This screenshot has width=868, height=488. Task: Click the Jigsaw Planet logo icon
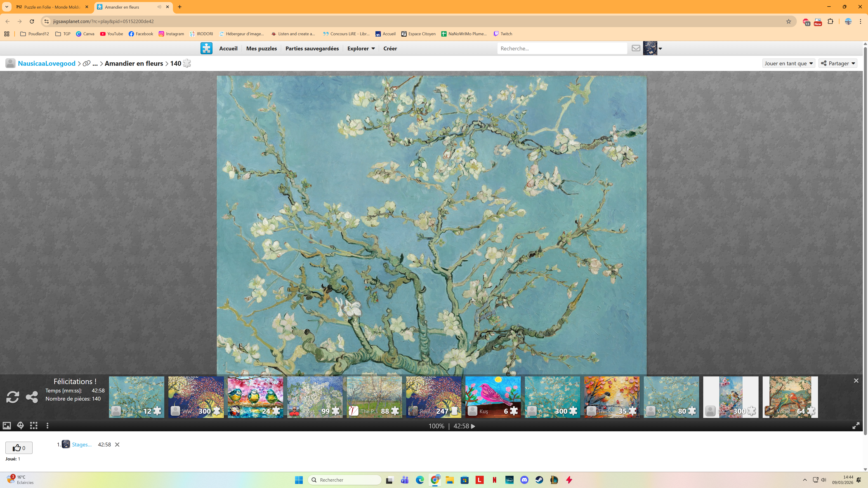click(x=206, y=48)
